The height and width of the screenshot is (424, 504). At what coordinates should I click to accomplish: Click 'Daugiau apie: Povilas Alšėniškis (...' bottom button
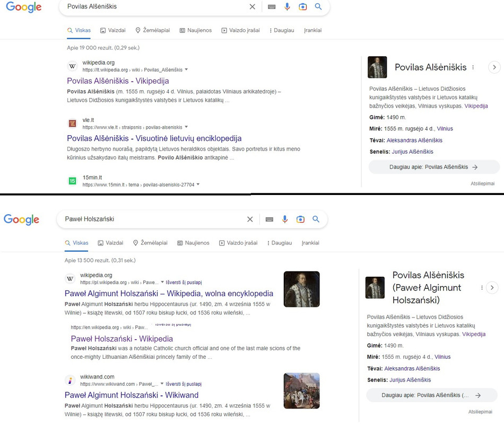pos(432,395)
